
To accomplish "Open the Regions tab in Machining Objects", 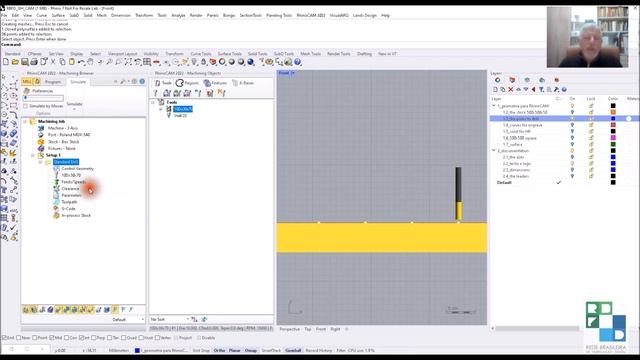I will tap(187, 83).
